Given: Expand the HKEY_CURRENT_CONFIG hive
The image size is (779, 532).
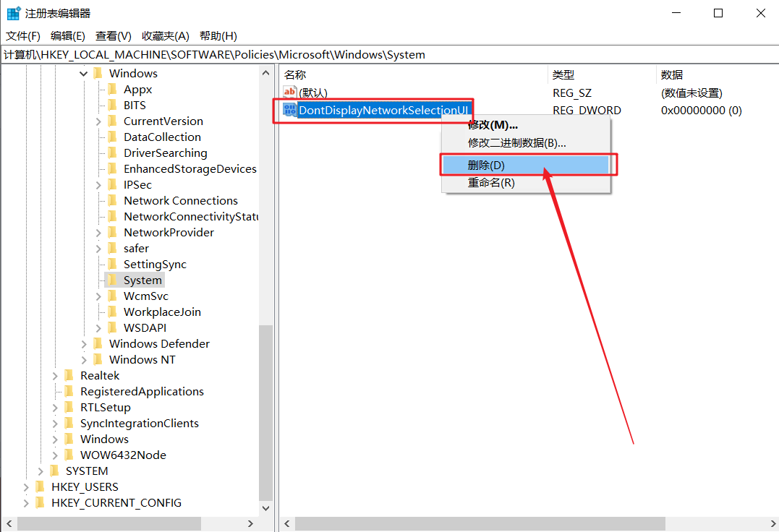Looking at the screenshot, I should pos(26,503).
